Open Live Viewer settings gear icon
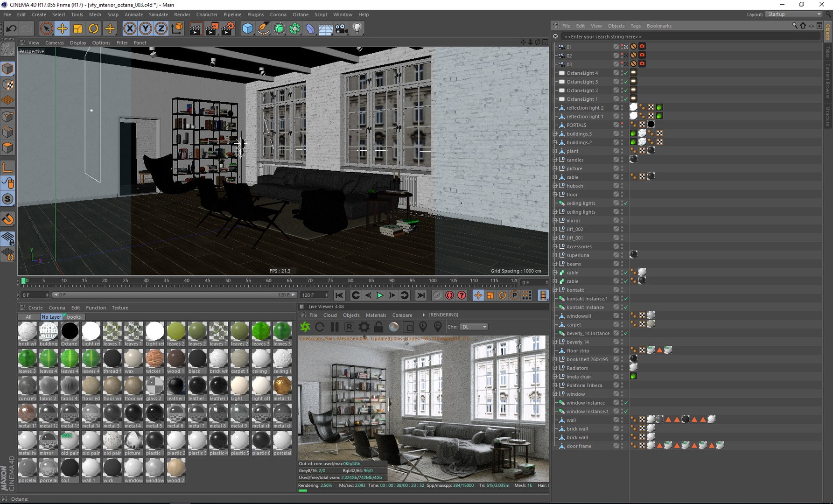This screenshot has height=504, width=833. [364, 327]
